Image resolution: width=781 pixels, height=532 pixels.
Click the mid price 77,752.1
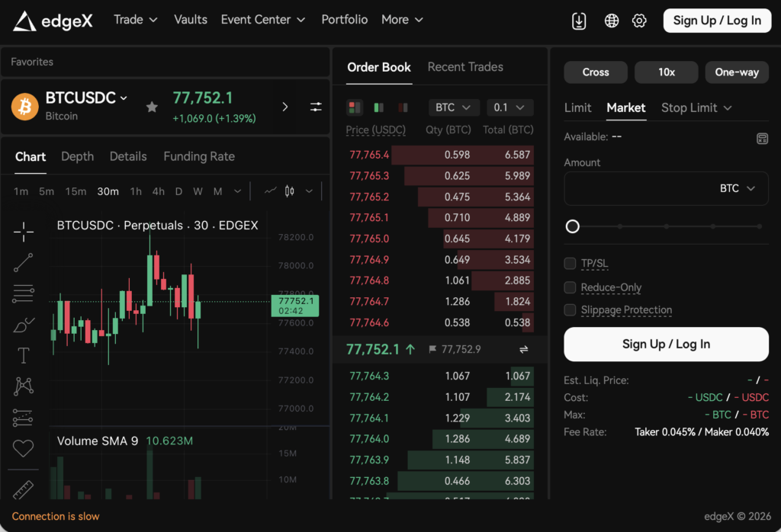click(373, 350)
